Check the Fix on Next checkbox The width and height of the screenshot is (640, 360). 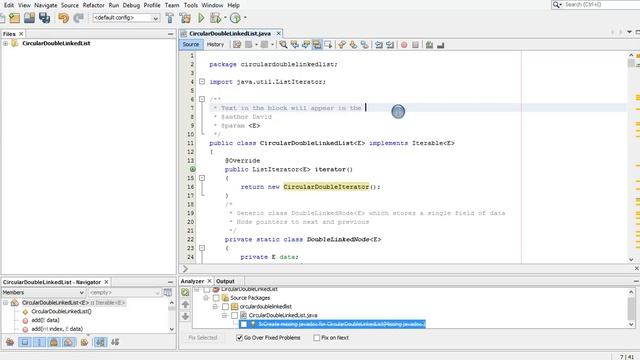tap(316, 338)
